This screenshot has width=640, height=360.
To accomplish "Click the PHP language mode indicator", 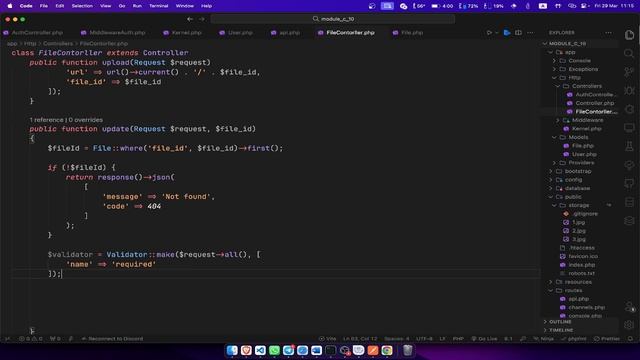I will 458,339.
